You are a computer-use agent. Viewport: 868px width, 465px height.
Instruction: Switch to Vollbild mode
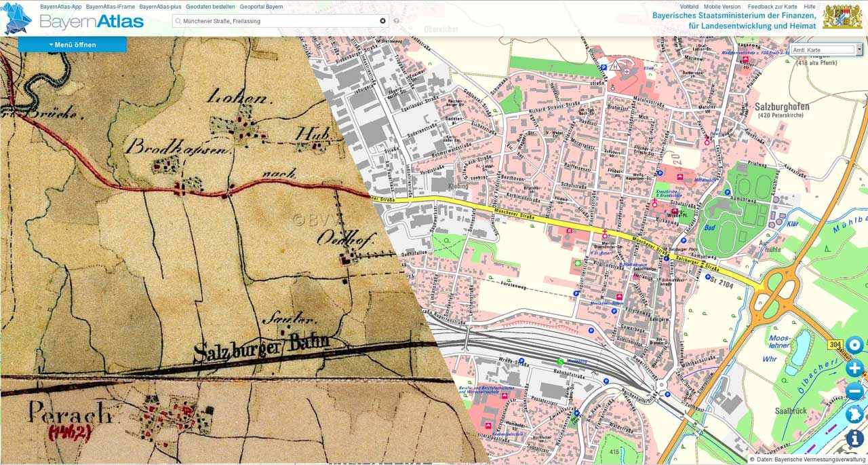point(689,7)
